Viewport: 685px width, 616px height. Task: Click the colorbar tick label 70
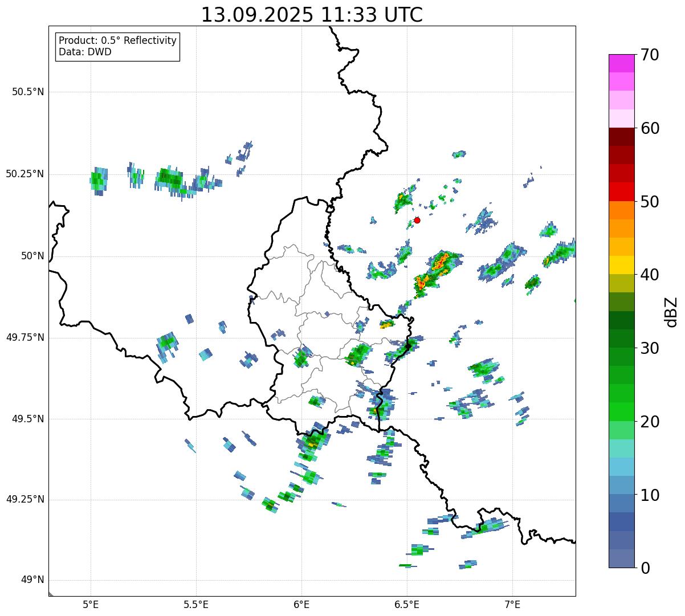click(x=650, y=55)
